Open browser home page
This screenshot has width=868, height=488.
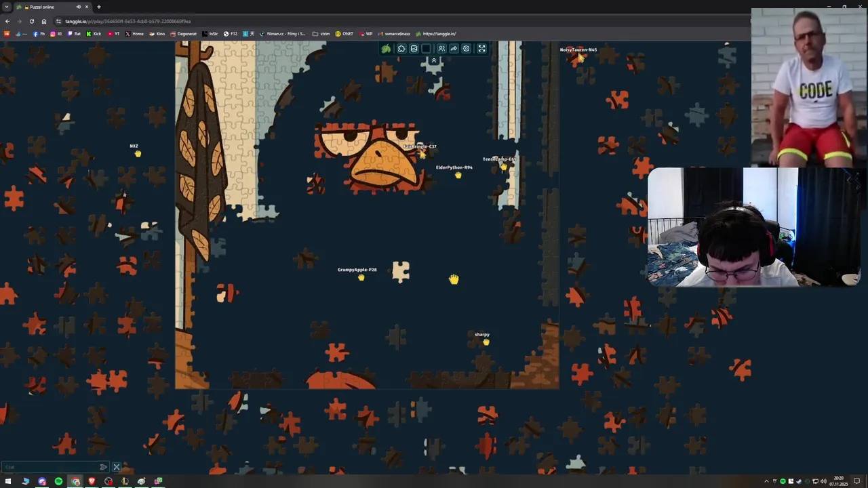[x=44, y=21]
